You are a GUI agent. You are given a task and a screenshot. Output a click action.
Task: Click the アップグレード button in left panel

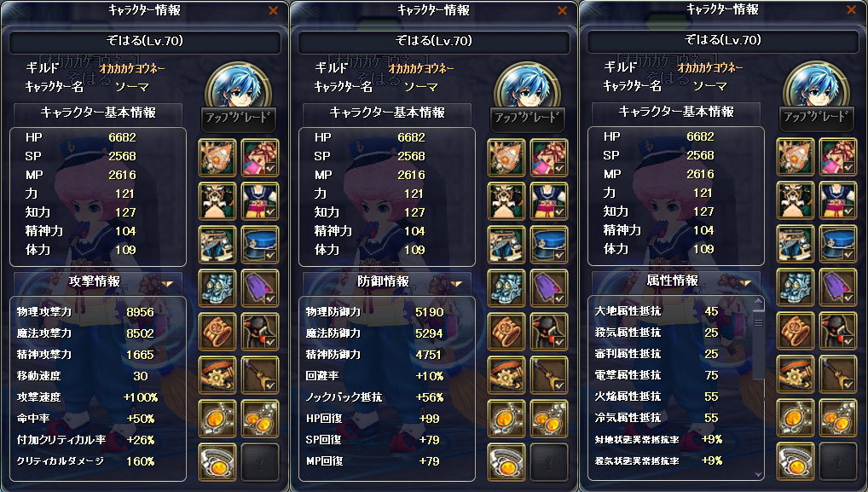click(238, 119)
